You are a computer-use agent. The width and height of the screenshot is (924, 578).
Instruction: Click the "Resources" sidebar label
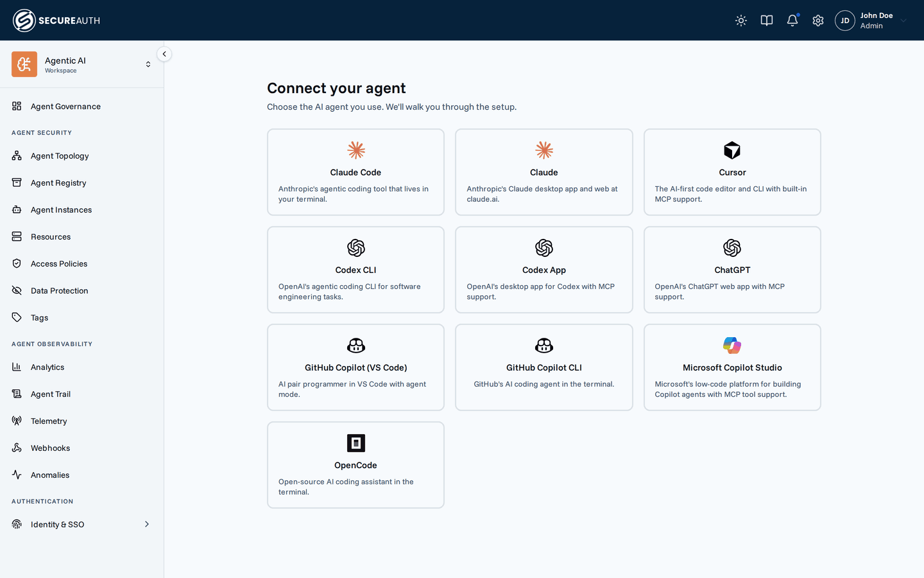pyautogui.click(x=51, y=236)
